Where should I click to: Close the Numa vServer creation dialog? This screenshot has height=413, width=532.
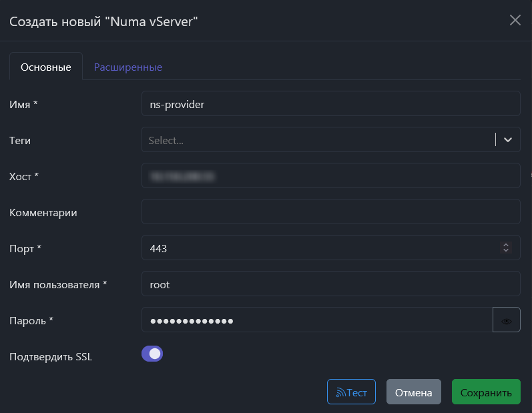click(515, 20)
